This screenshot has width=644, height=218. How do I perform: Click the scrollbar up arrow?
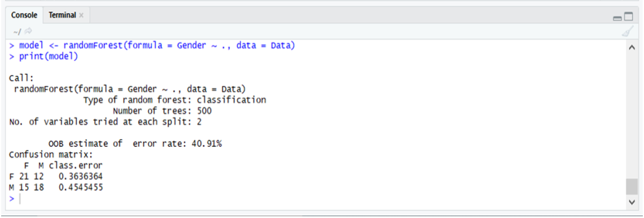[x=631, y=48]
